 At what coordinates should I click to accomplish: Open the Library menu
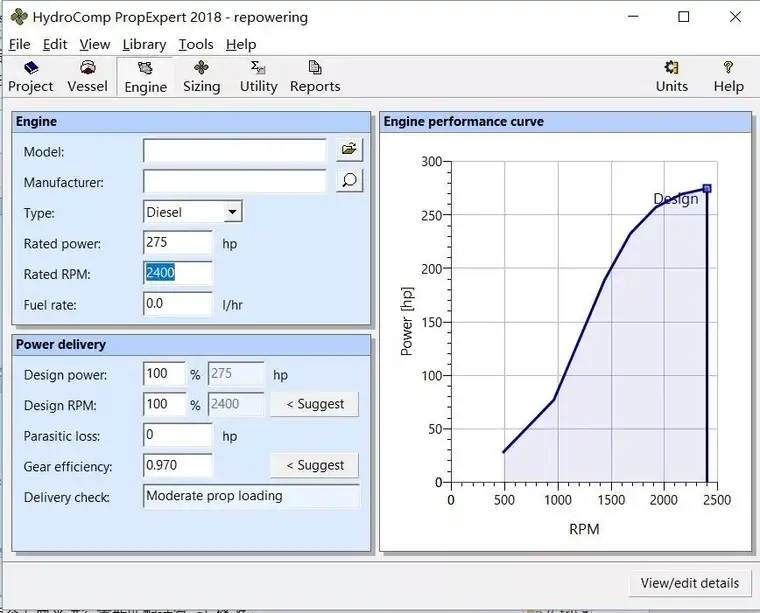[144, 45]
